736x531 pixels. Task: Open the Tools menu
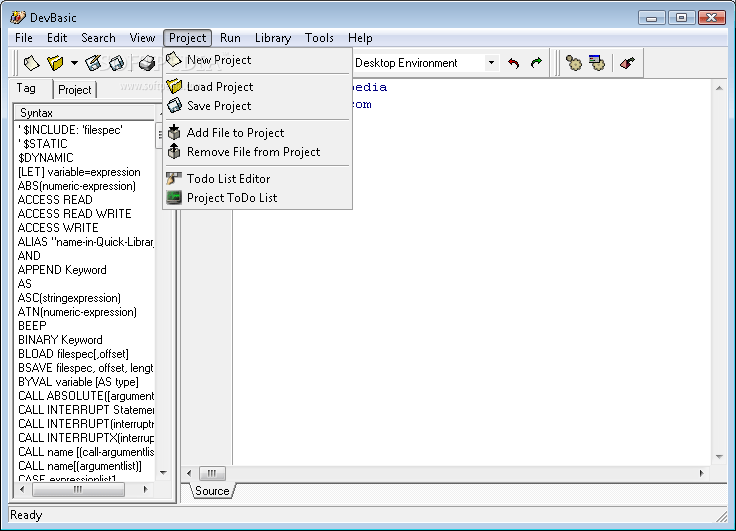coord(319,38)
